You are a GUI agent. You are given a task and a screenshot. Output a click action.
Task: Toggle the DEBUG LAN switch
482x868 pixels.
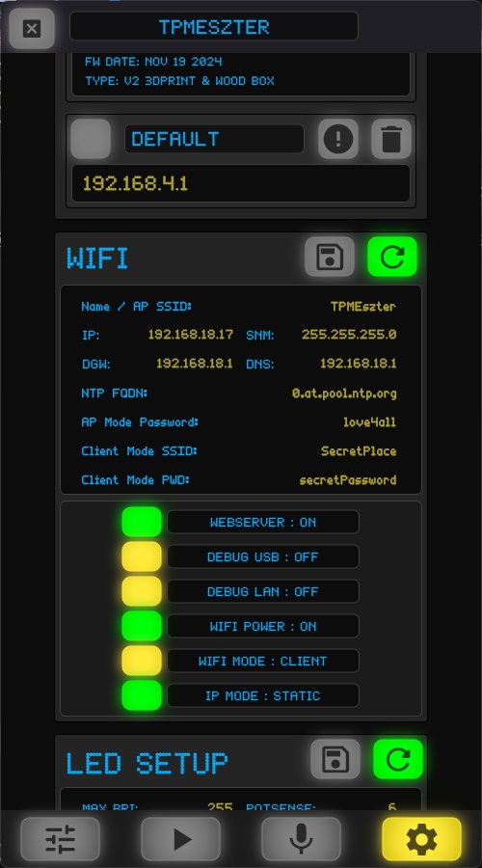tap(142, 591)
